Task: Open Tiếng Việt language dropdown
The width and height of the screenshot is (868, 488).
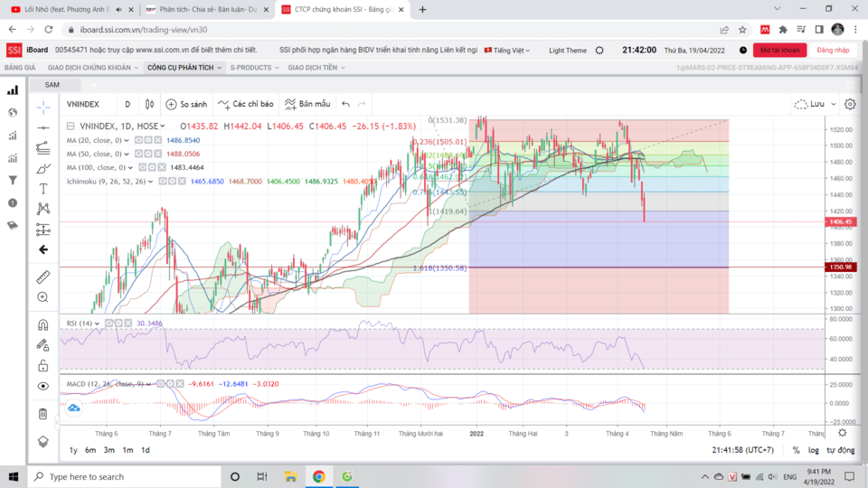Action: 511,51
